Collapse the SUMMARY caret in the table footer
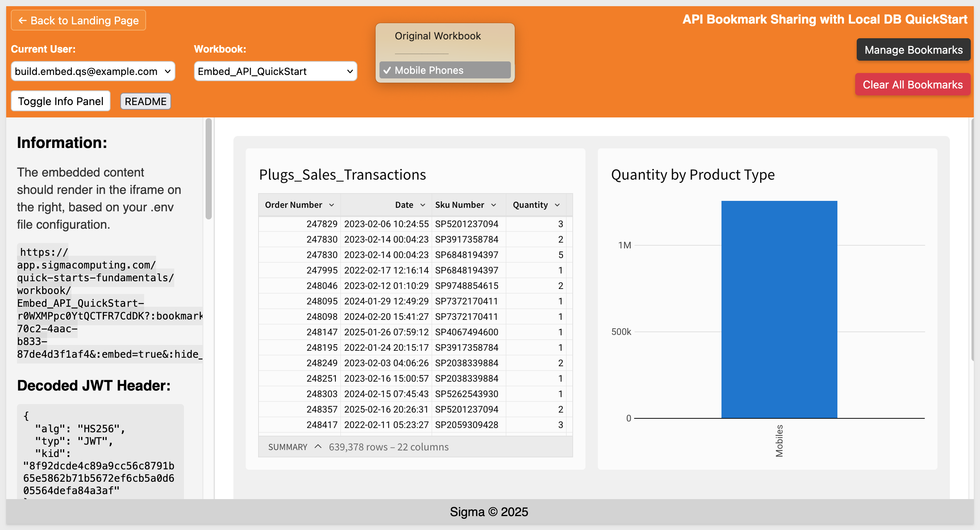 coord(318,447)
